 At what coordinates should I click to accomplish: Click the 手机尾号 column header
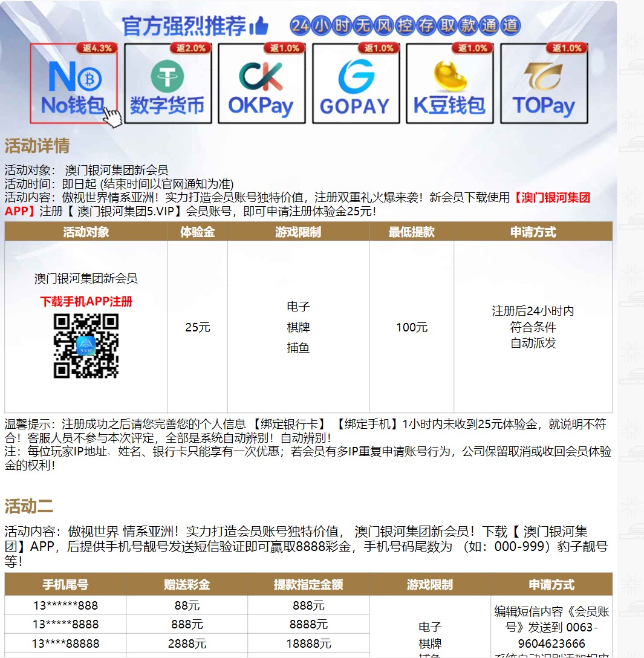coord(65,584)
